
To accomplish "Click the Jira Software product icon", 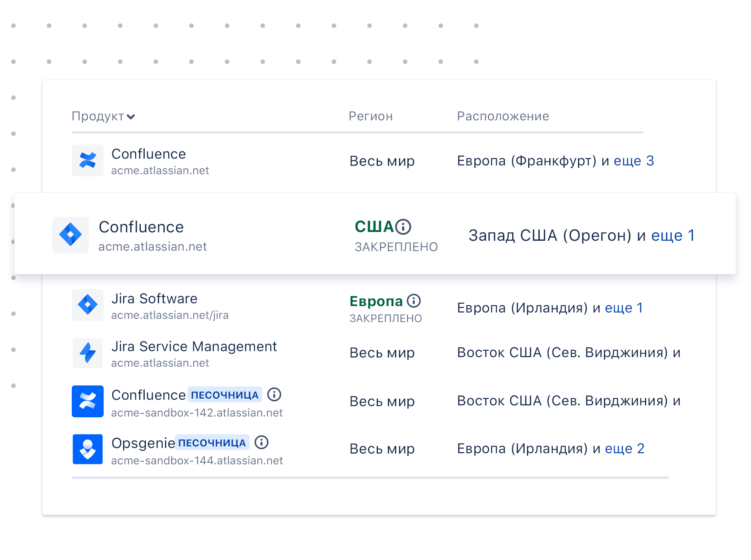I will [x=87, y=305].
